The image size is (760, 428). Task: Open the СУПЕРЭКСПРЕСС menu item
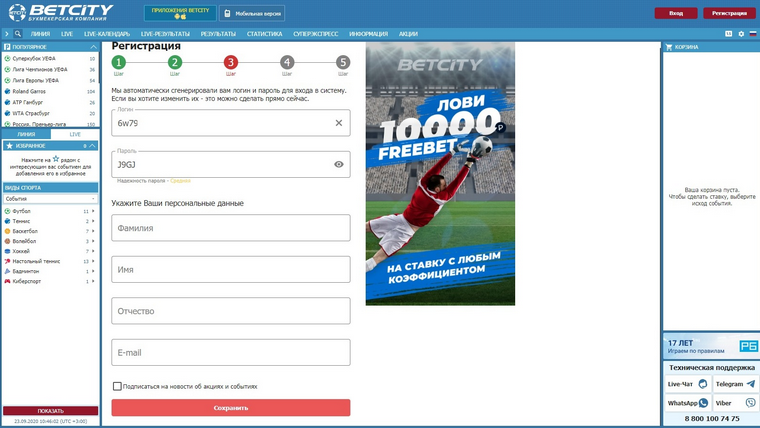coord(316,34)
